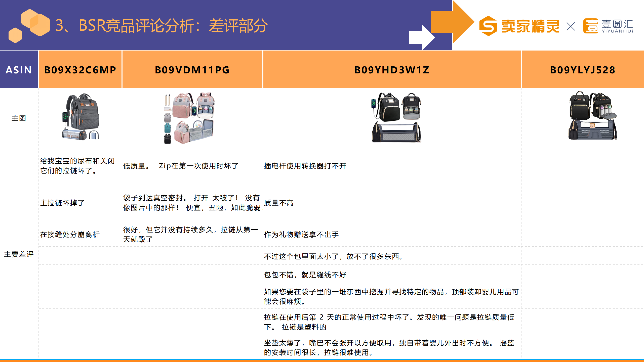Viewport: 644px width, 362px height.
Task: Click B09YHD3W1Z black backpack image
Action: click(396, 117)
